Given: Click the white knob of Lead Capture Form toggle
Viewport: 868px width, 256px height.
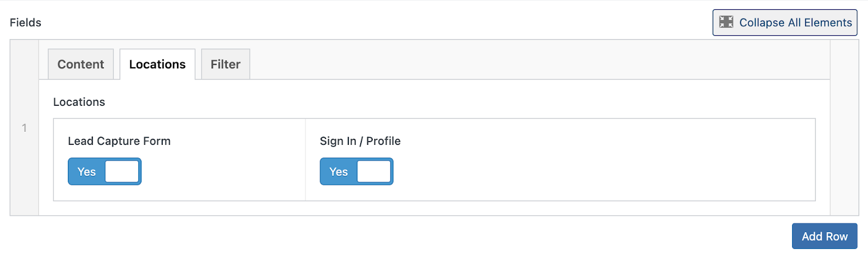Looking at the screenshot, I should pyautogui.click(x=122, y=171).
